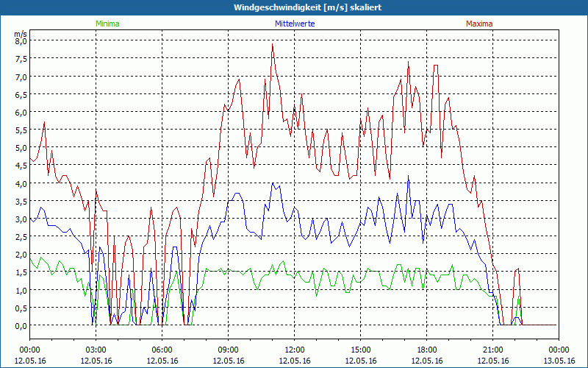Click the '15:00' time axis label
The width and height of the screenshot is (588, 368).
click(360, 350)
